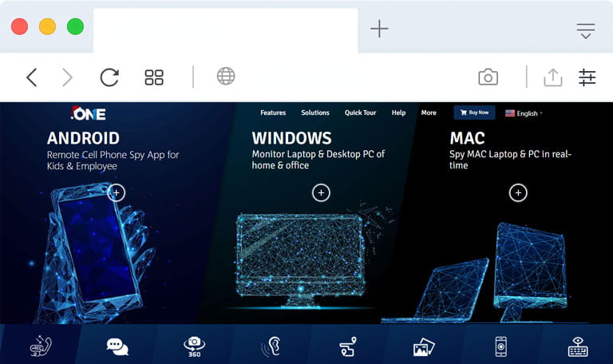Expand the Windows plus circle button
Viewport: 613px width, 364px height.
pyautogui.click(x=321, y=192)
